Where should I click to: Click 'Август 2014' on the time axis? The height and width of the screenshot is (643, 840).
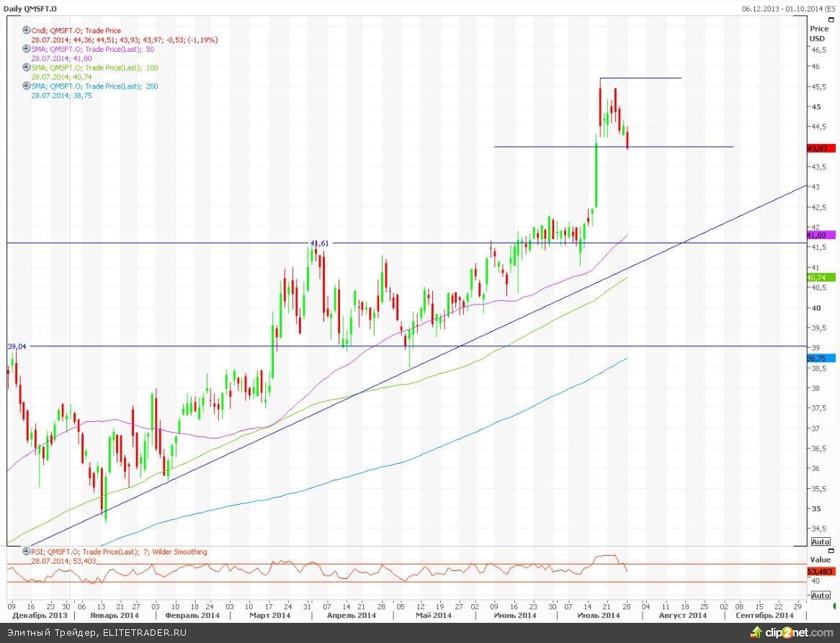(682, 616)
